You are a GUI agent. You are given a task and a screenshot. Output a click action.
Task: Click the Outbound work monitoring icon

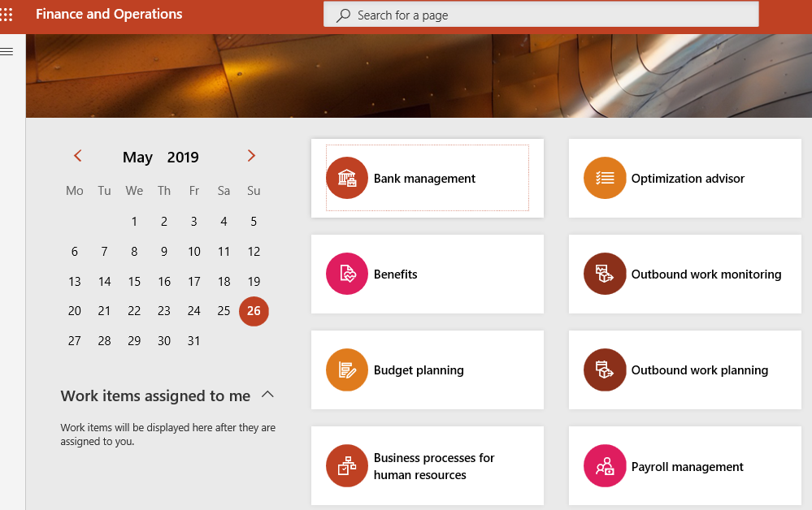(x=605, y=274)
